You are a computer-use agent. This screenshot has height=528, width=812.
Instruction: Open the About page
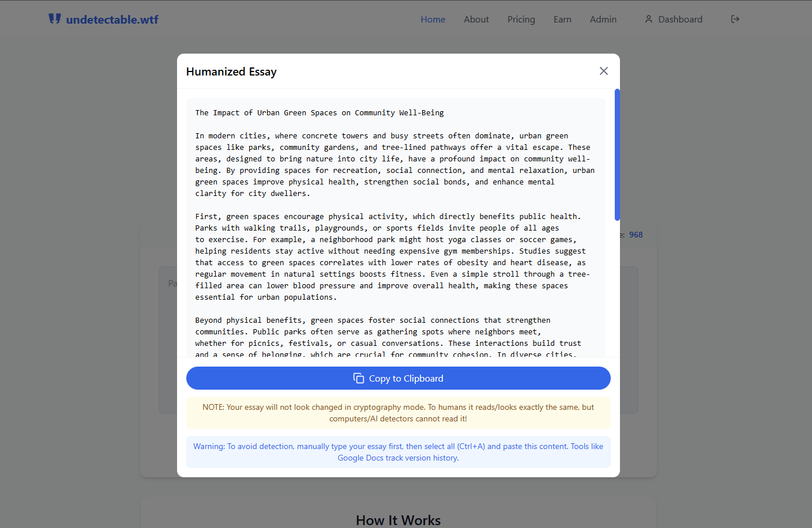pos(476,19)
